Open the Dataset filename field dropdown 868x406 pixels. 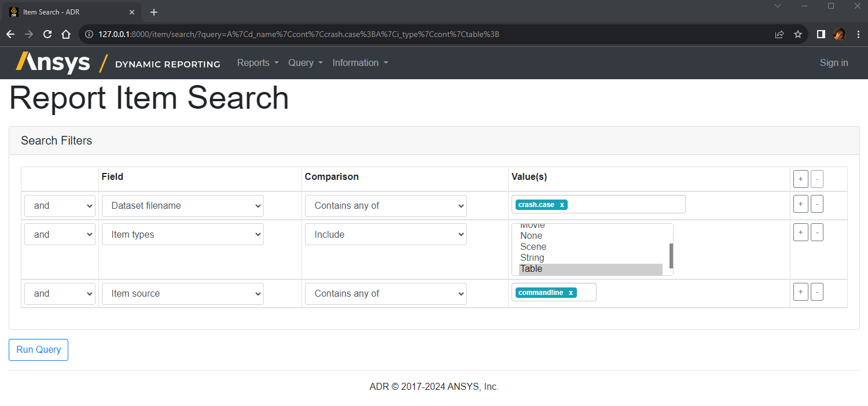point(183,206)
